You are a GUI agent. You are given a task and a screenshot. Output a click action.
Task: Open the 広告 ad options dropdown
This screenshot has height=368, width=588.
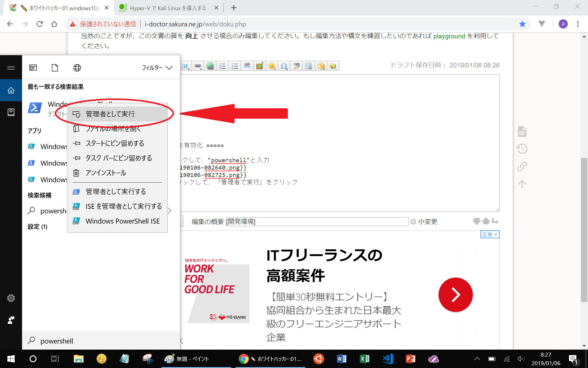pyautogui.click(x=490, y=234)
